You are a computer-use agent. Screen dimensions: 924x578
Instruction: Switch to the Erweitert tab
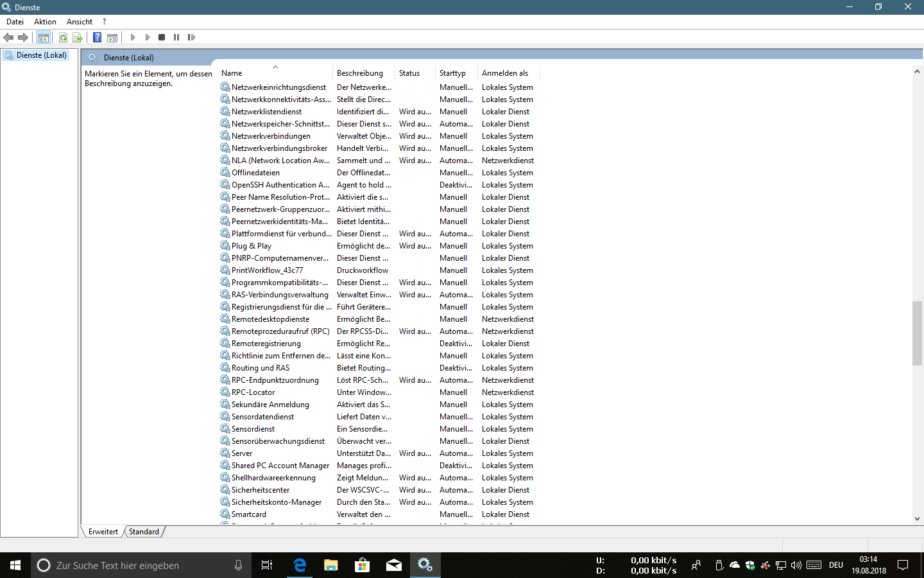click(103, 532)
